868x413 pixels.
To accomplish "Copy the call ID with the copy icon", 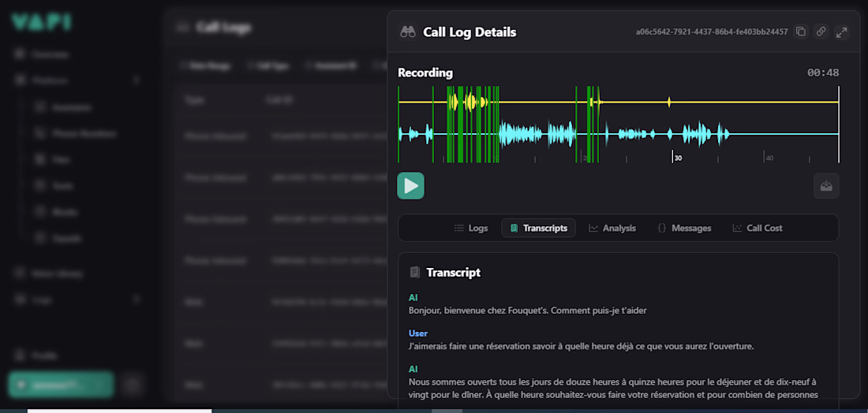I will pyautogui.click(x=800, y=32).
